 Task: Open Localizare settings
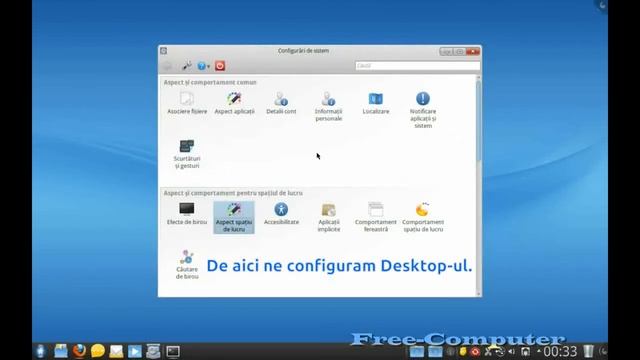[376, 103]
